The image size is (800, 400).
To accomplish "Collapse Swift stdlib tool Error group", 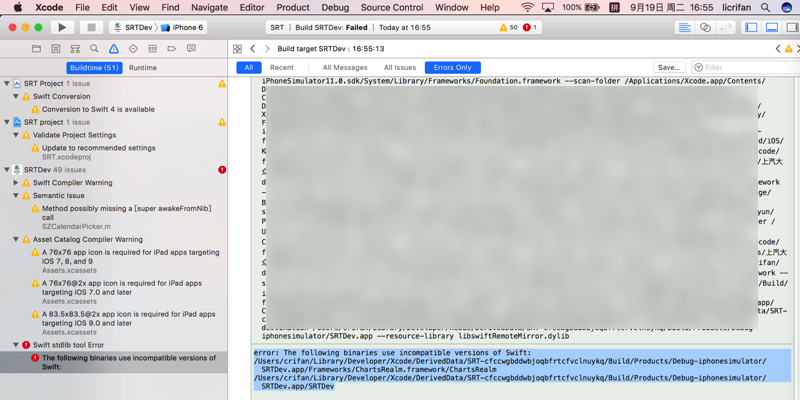I will point(16,345).
